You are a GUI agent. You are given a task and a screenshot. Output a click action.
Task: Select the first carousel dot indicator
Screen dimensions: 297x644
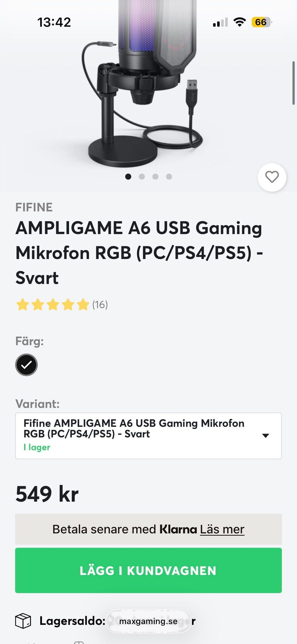click(x=128, y=176)
